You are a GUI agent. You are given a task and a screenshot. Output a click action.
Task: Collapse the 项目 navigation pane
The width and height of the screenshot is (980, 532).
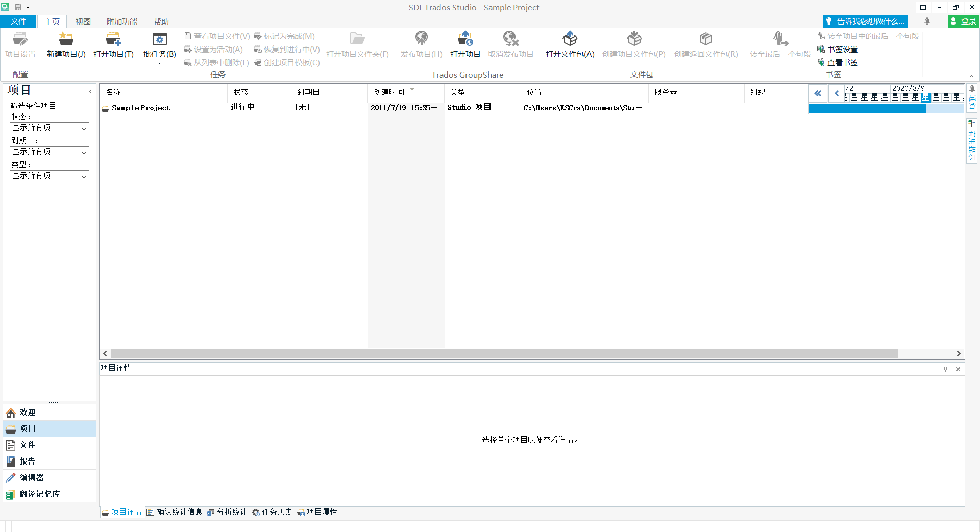90,92
